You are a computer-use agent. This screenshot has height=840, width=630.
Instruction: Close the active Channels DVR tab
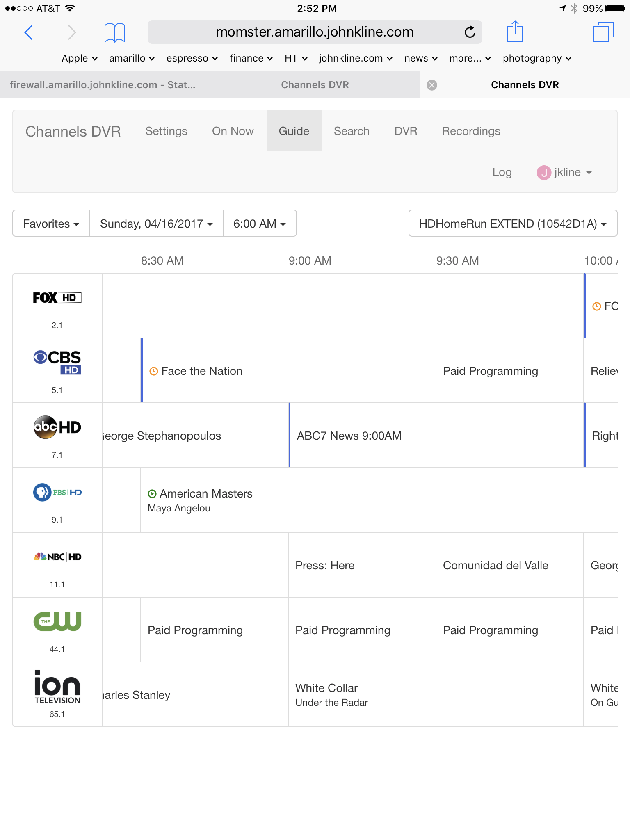tap(431, 85)
